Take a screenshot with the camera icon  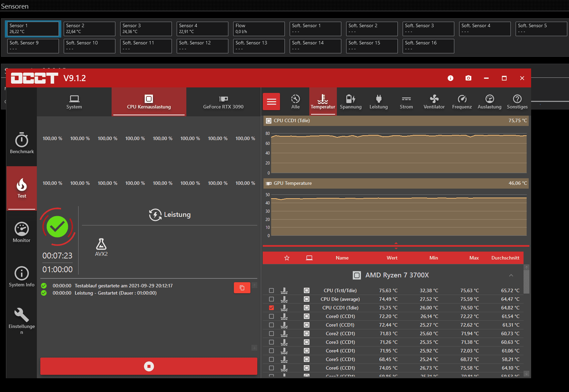pyautogui.click(x=468, y=78)
